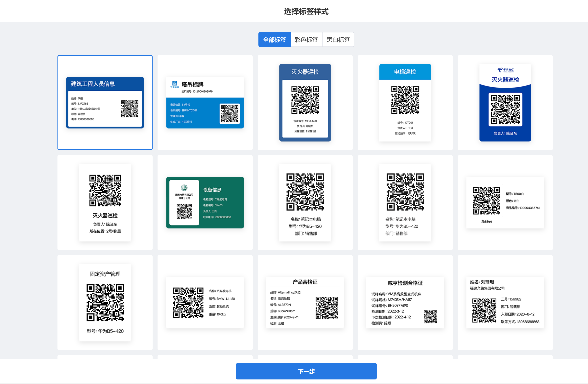This screenshot has height=384, width=588.
Task: Select the 汽车发电机 label template
Action: [205, 303]
